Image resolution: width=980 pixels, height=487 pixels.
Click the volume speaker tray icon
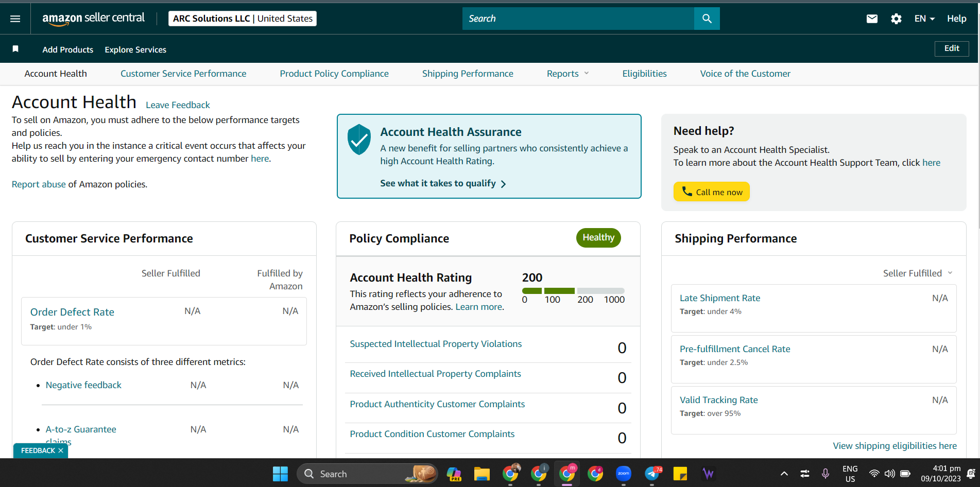click(889, 474)
